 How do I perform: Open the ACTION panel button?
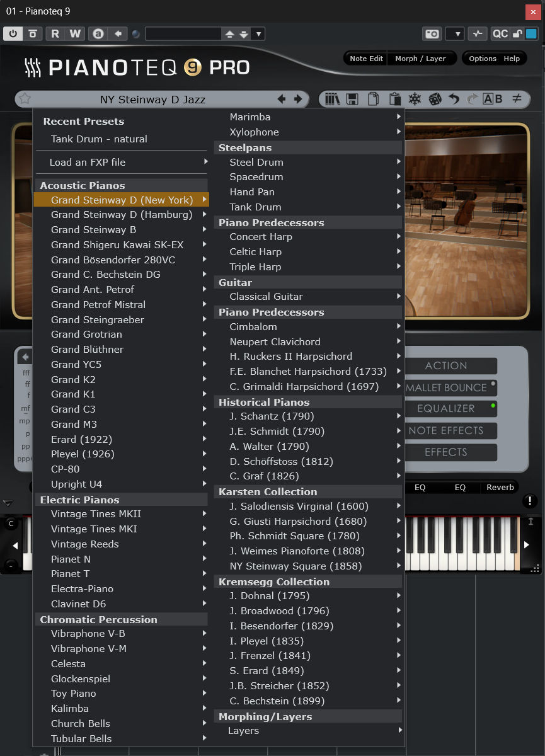click(451, 365)
